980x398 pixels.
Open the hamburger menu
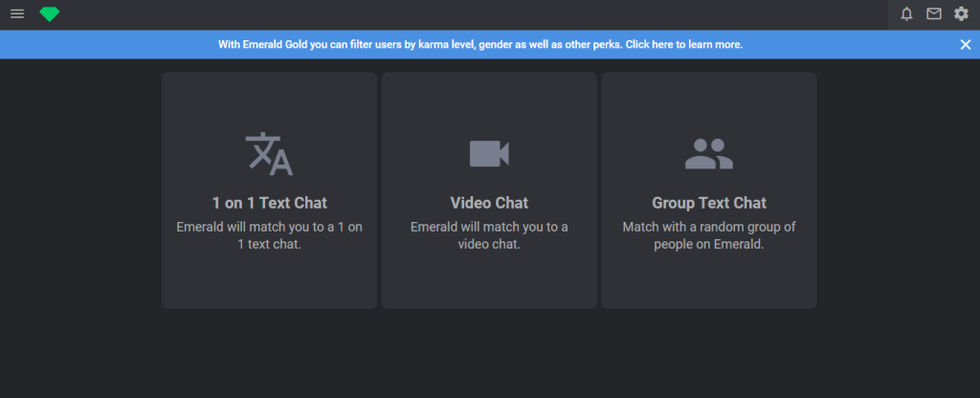click(x=17, y=13)
